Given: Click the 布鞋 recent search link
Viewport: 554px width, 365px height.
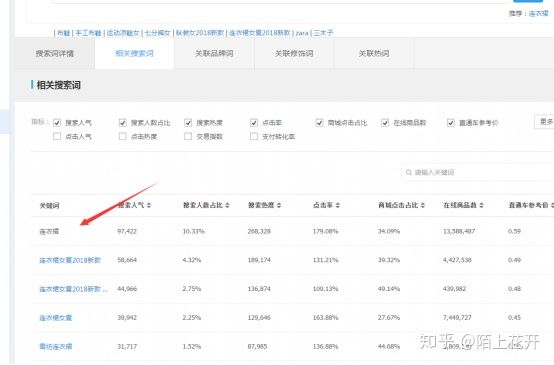Looking at the screenshot, I should click(x=64, y=33).
